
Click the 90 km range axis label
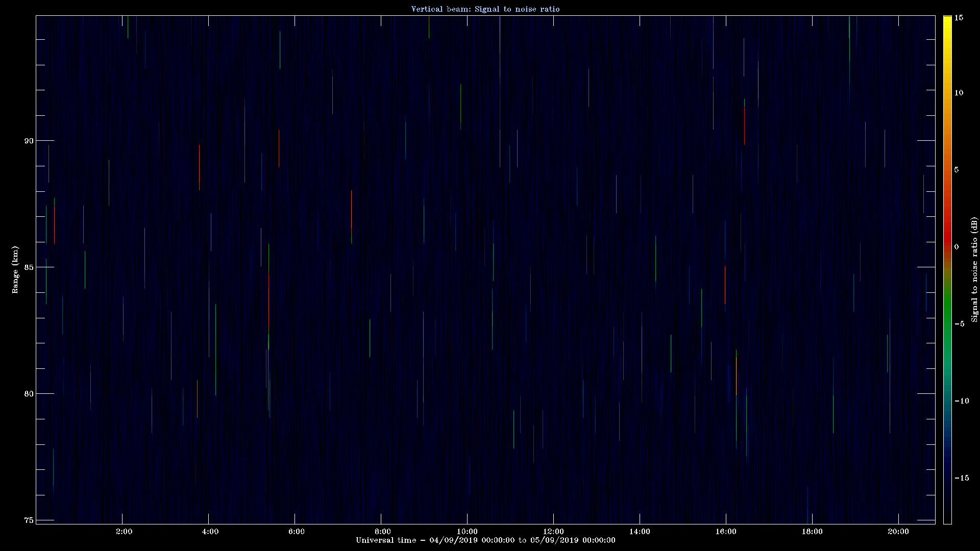29,141
